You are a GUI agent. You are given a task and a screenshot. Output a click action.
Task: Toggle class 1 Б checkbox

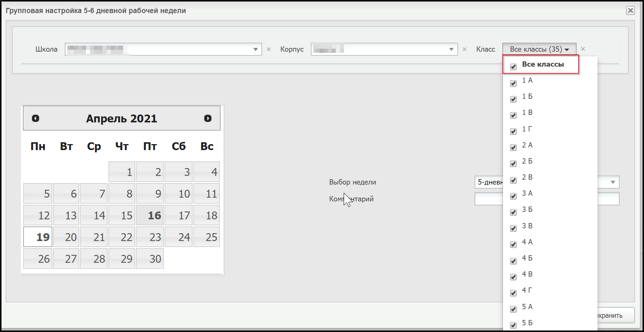(x=513, y=99)
